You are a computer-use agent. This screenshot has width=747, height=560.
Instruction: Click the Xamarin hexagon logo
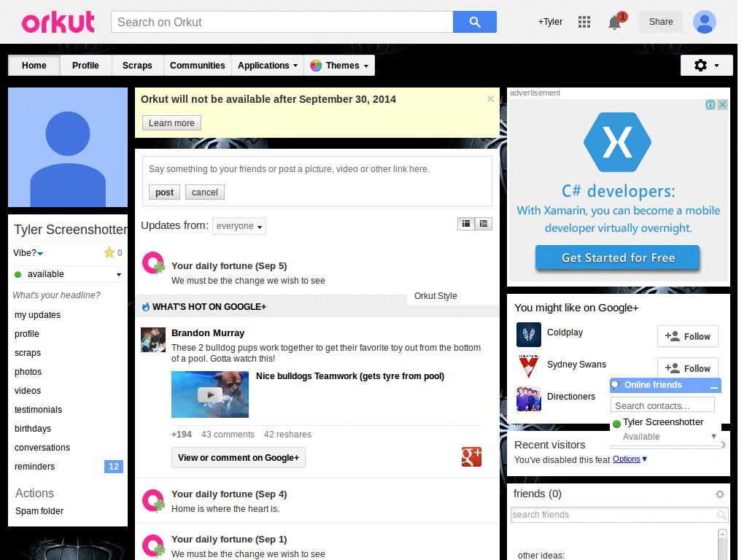coord(617,142)
